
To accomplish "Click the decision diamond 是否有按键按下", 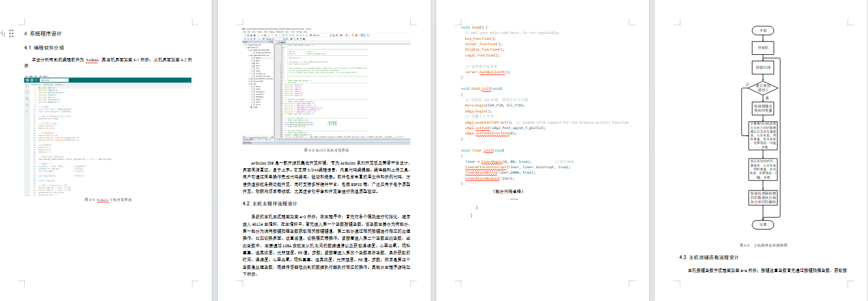I will (763, 88).
